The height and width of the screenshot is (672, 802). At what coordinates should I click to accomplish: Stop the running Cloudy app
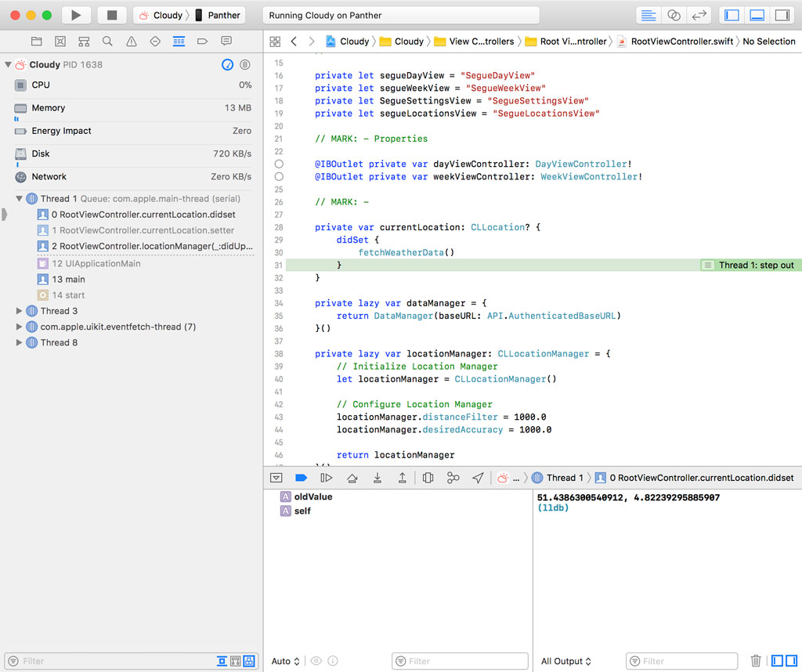tap(112, 15)
